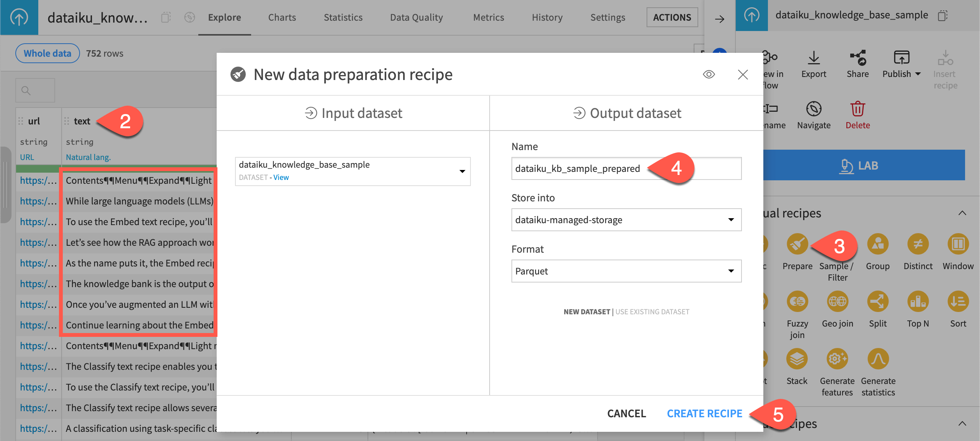Image resolution: width=980 pixels, height=441 pixels.
Task: Select the Split recipe icon
Action: [x=878, y=301]
